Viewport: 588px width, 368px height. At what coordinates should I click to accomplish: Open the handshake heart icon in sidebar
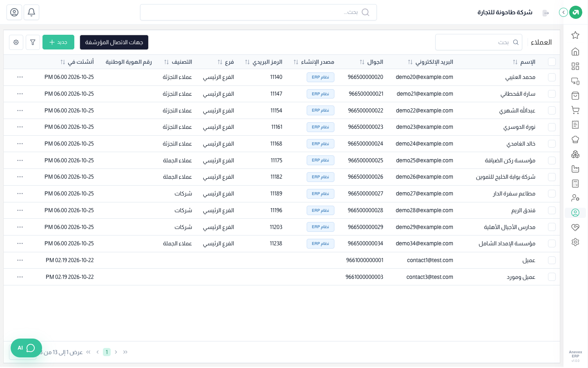[575, 227]
